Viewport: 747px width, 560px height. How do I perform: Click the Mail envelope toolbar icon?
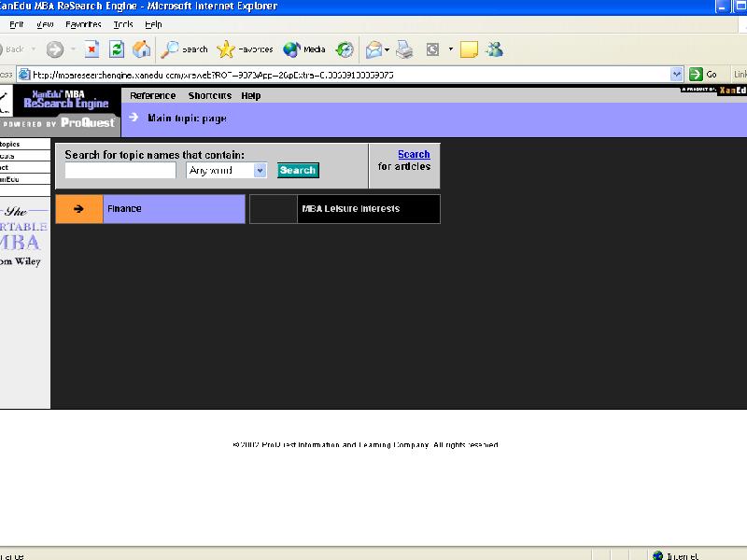coord(374,49)
